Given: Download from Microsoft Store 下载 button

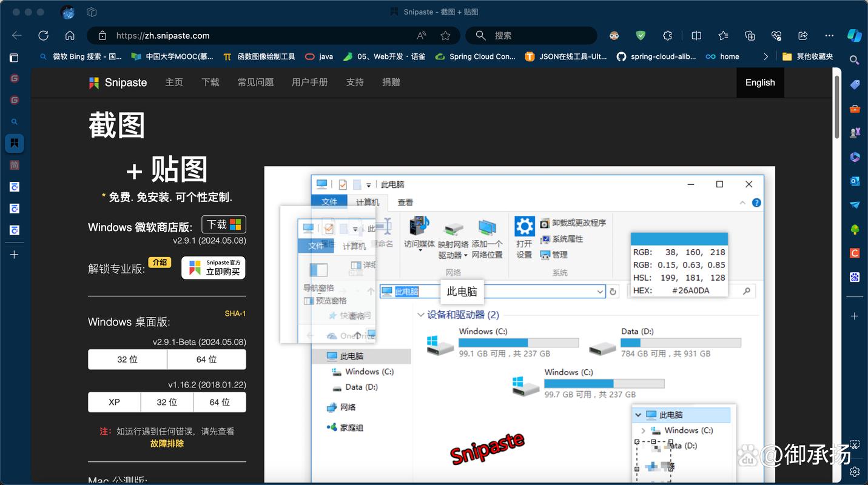Looking at the screenshot, I should (224, 224).
